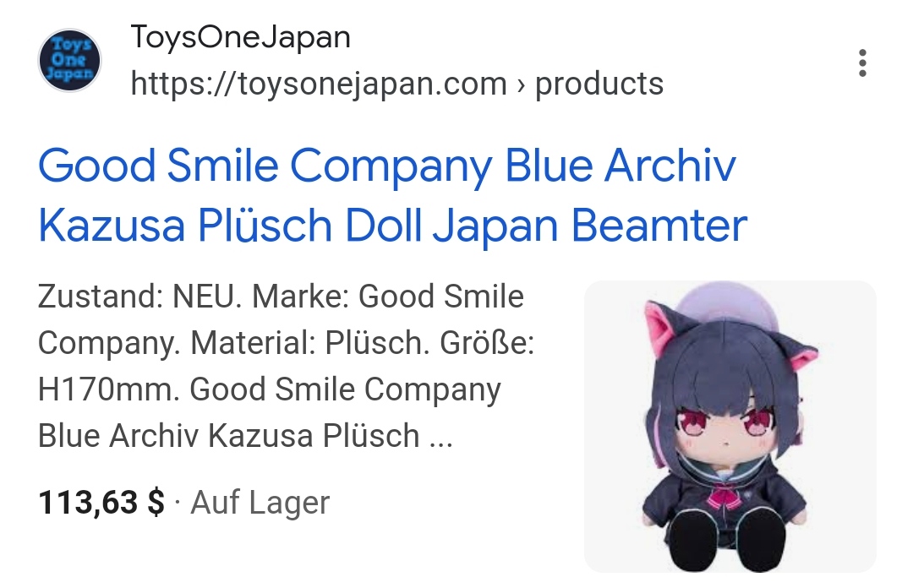Click the toysonejapan.com URL text
Viewport: 913px width, 588px height.
point(319,84)
